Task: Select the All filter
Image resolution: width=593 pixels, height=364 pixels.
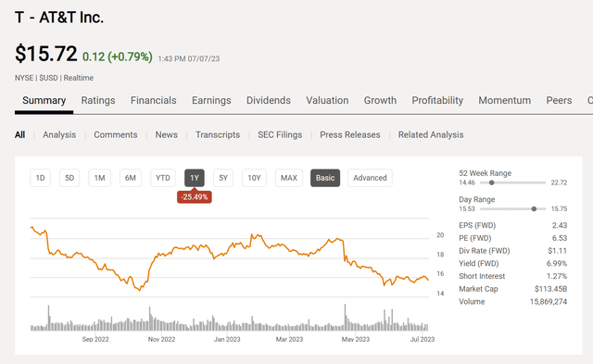Action: (x=19, y=135)
